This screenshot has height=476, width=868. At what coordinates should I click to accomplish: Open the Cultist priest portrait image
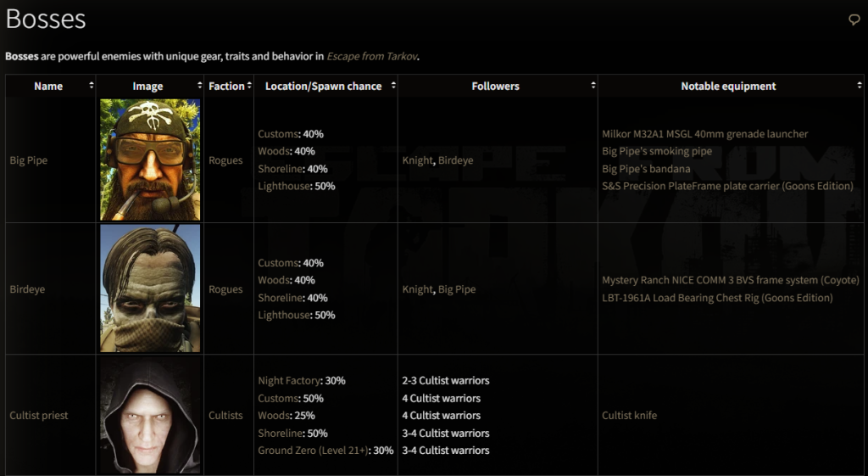[x=150, y=416]
